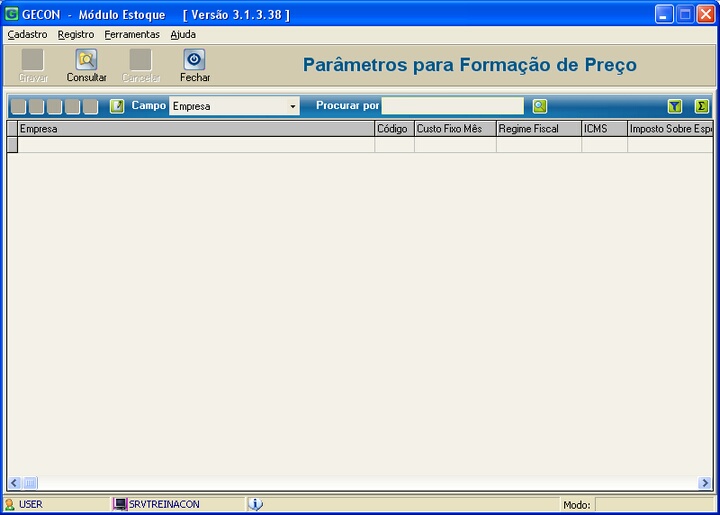The image size is (720, 515).
Task: Click the Imposto Sobre column header
Action: coord(670,129)
